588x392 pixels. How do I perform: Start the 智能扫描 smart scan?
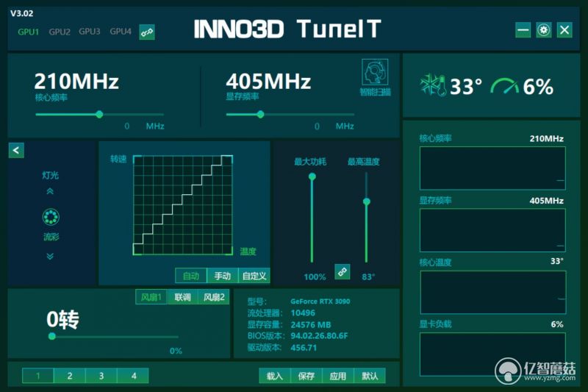point(375,78)
